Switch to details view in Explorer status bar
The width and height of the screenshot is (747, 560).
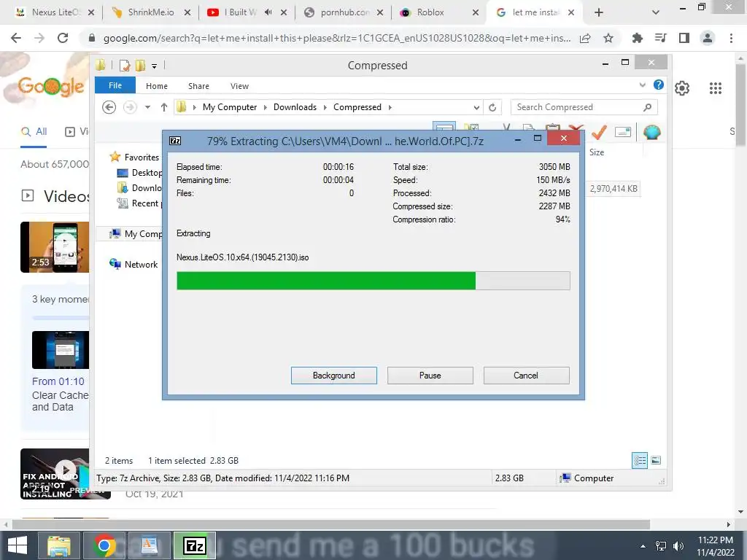pyautogui.click(x=640, y=460)
